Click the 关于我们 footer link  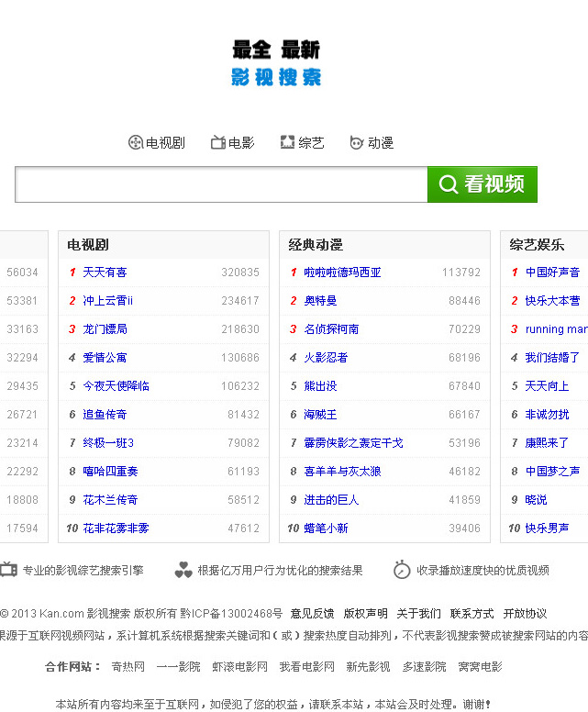click(x=418, y=614)
